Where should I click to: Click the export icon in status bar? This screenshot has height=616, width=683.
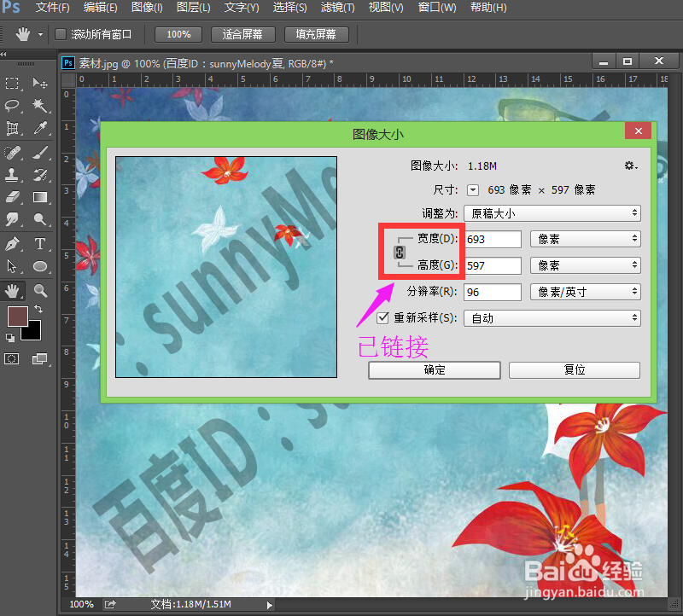coord(110,604)
